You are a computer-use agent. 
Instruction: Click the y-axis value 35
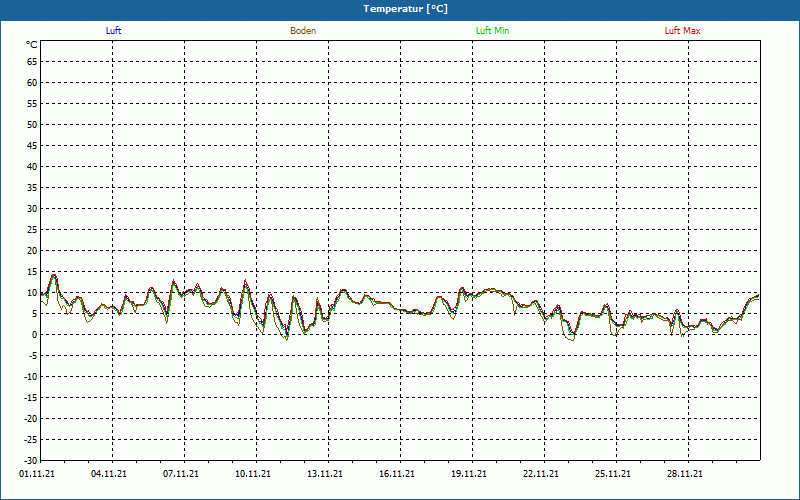(32, 188)
